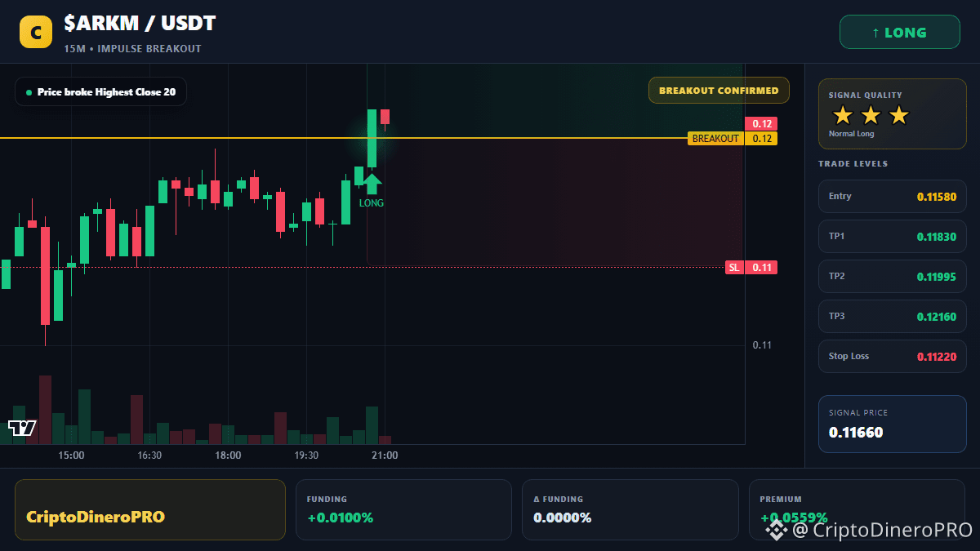
Task: Click the 15M IMPULSE BREAKOUT subtitle
Action: tap(132, 49)
